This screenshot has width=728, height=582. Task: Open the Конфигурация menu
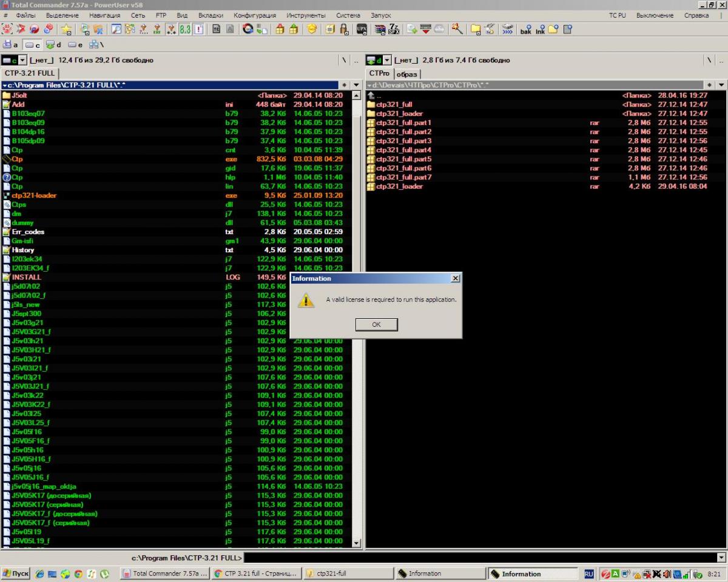pyautogui.click(x=255, y=15)
